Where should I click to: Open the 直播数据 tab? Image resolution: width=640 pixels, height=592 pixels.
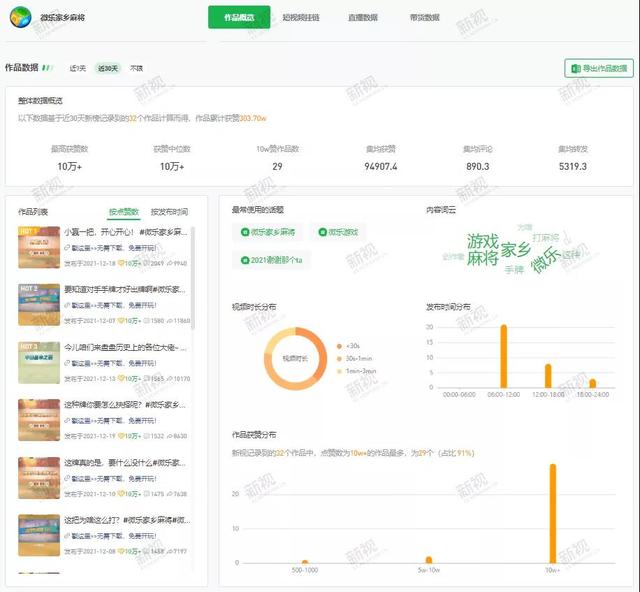[x=363, y=17]
